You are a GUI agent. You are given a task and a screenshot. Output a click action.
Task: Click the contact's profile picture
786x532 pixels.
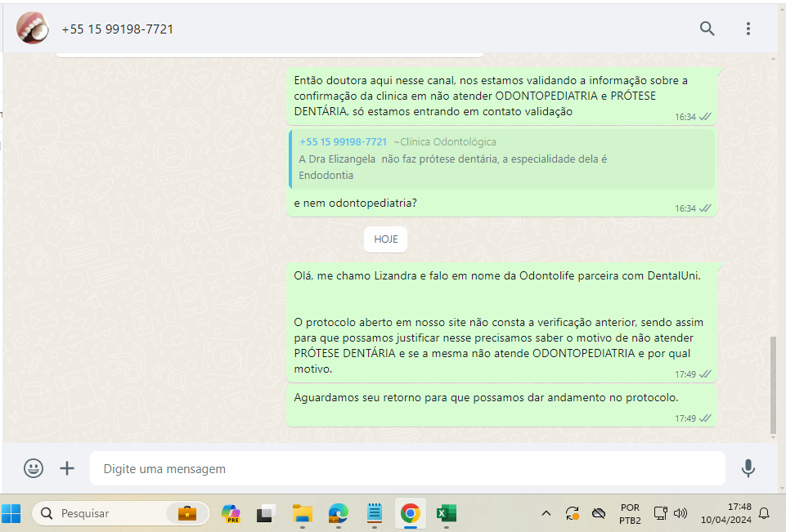tap(33, 29)
